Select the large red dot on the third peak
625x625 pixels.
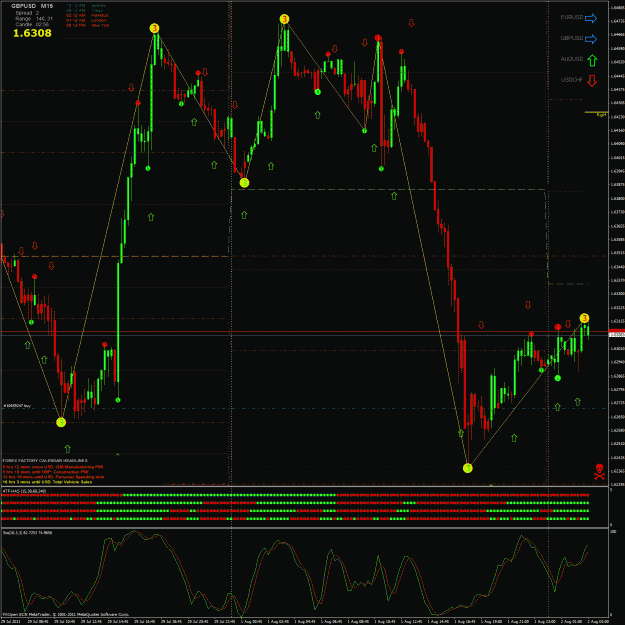coord(378,38)
